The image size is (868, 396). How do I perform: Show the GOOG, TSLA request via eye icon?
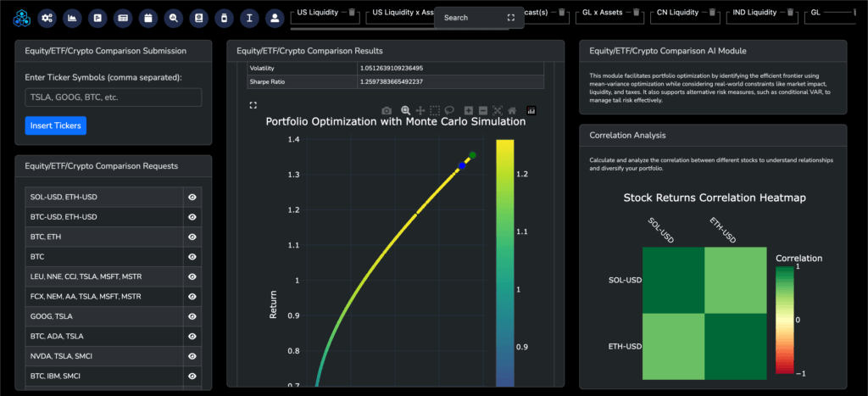(192, 316)
